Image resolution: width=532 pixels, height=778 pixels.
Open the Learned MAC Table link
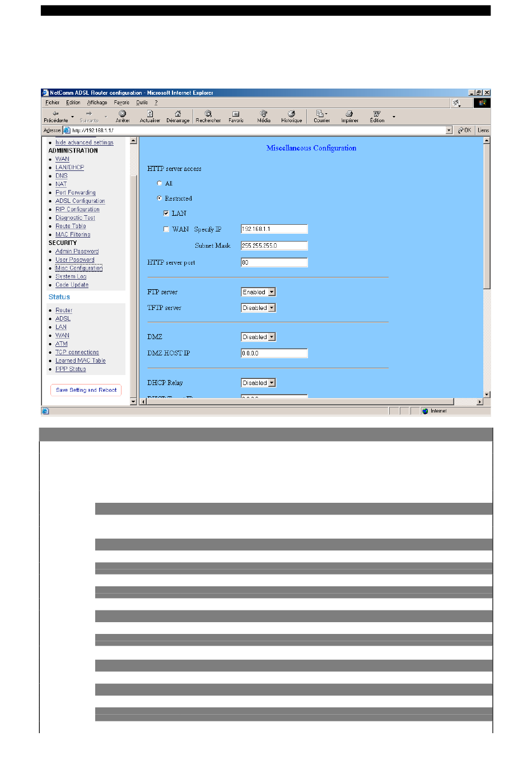click(x=81, y=361)
